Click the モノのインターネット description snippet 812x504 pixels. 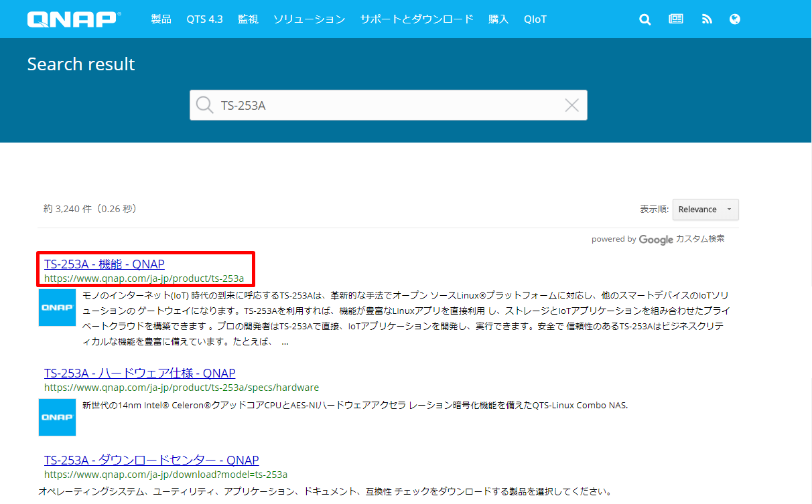click(406, 319)
